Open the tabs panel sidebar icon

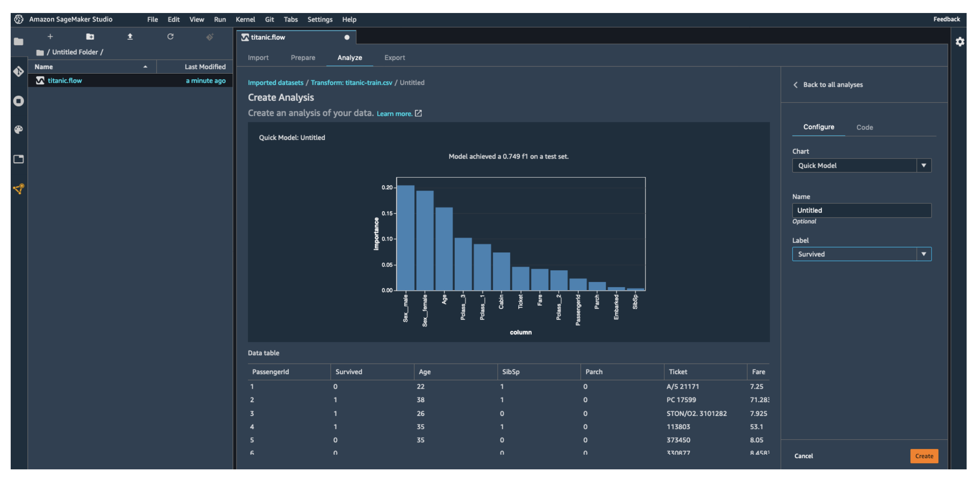[x=18, y=159]
